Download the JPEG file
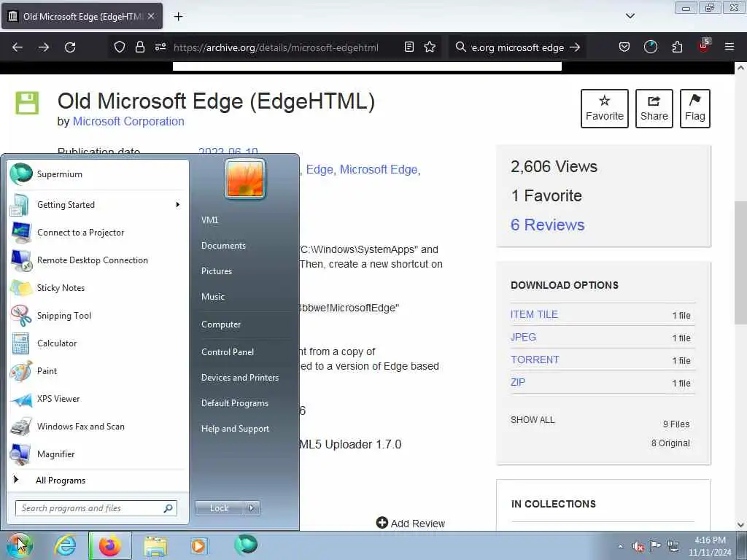This screenshot has width=747, height=560. (x=523, y=337)
